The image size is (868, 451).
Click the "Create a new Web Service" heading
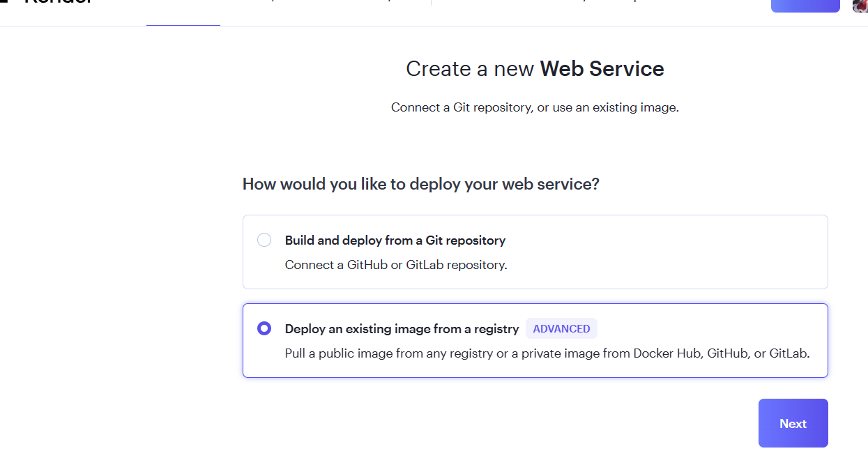coord(535,69)
